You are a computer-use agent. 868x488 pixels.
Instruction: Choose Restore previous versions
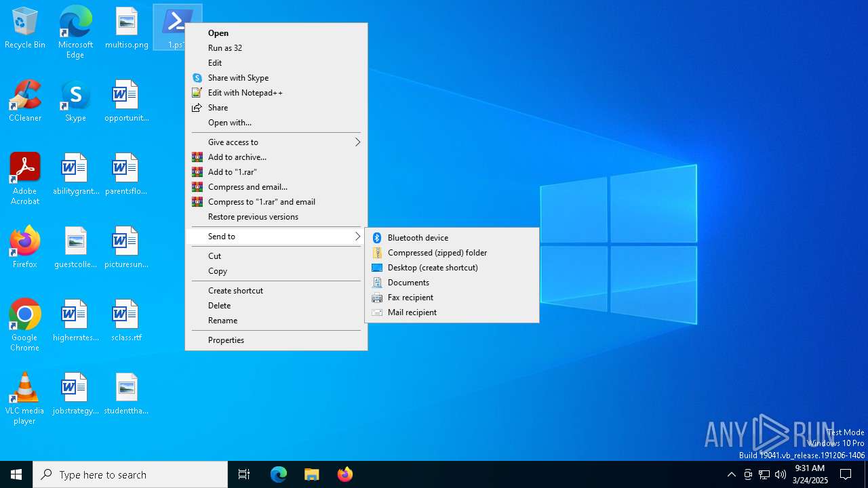pos(277,217)
